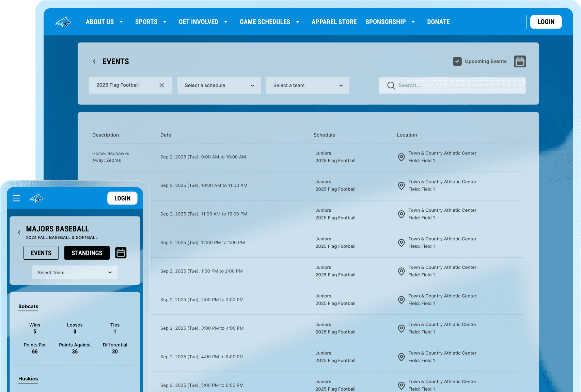Expand the Sponsorship menu
The height and width of the screenshot is (392, 581).
coord(390,22)
